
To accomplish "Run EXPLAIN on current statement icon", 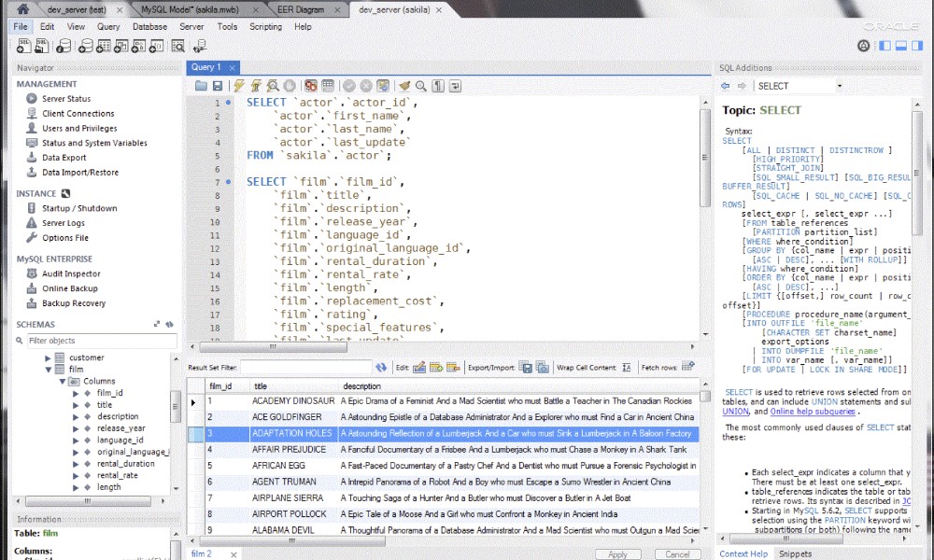I will pos(273,86).
